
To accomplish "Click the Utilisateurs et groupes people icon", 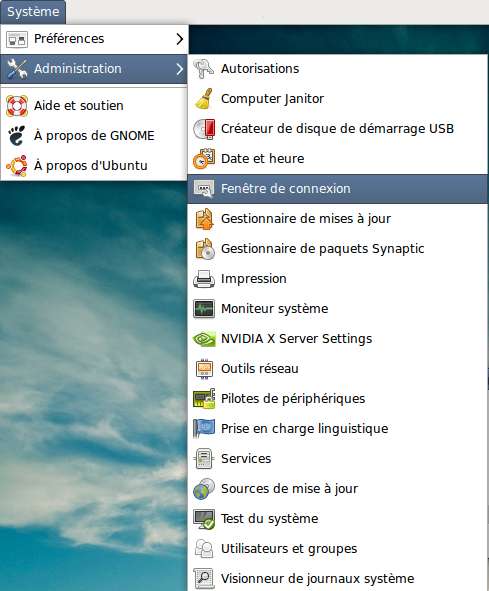I will pos(204,549).
